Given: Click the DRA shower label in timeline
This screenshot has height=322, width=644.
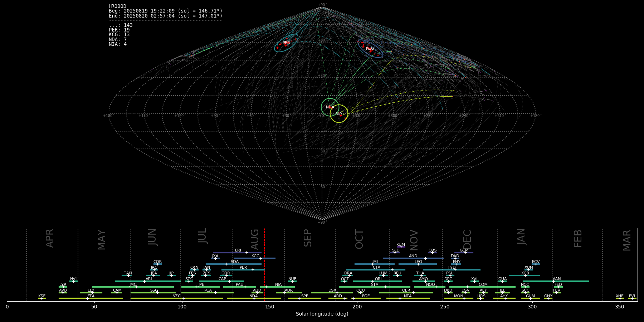Looking at the screenshot, I should coord(348,273).
